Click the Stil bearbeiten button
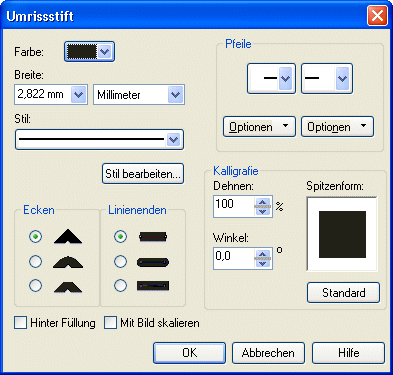 (143, 174)
